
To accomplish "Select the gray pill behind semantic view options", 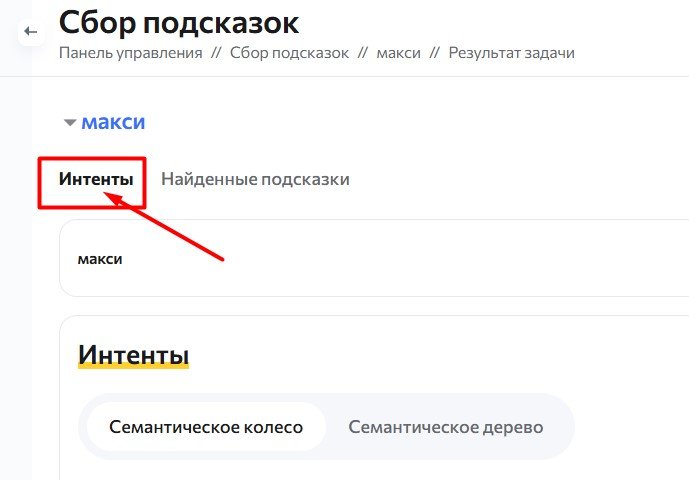I will click(x=326, y=427).
